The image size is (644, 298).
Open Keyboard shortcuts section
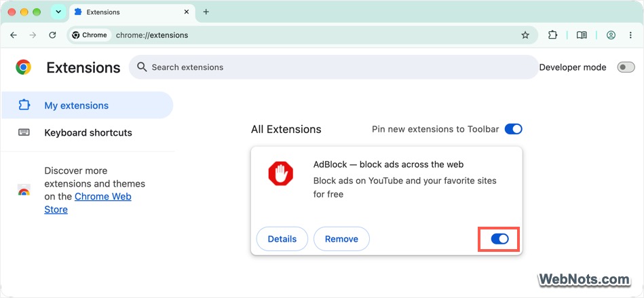[87, 132]
